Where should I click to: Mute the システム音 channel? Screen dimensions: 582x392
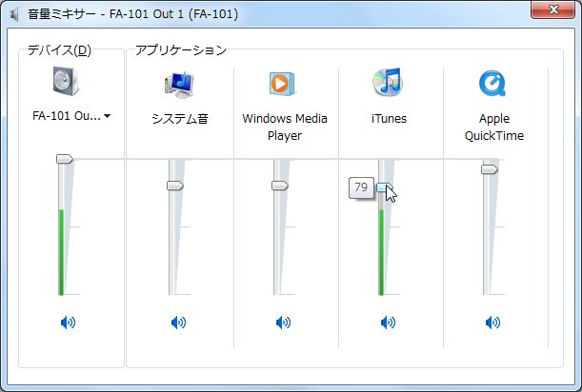tap(178, 323)
